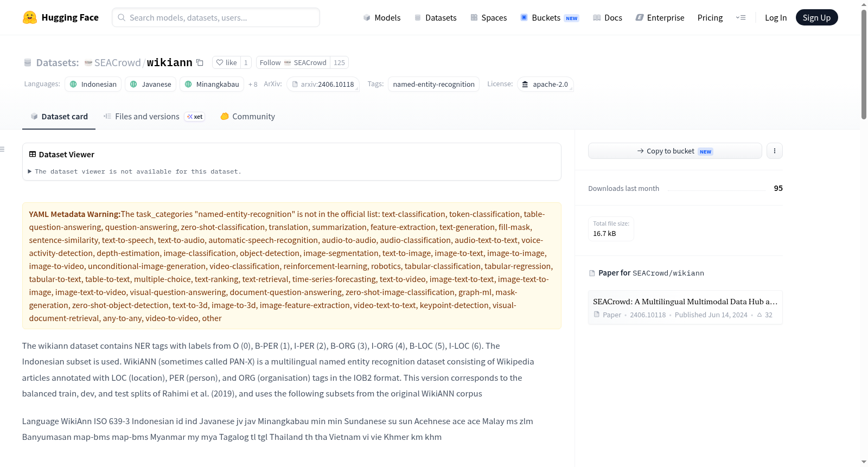Image resolution: width=868 pixels, height=467 pixels.
Task: Copy dataset name with the copy icon
Action: (200, 62)
